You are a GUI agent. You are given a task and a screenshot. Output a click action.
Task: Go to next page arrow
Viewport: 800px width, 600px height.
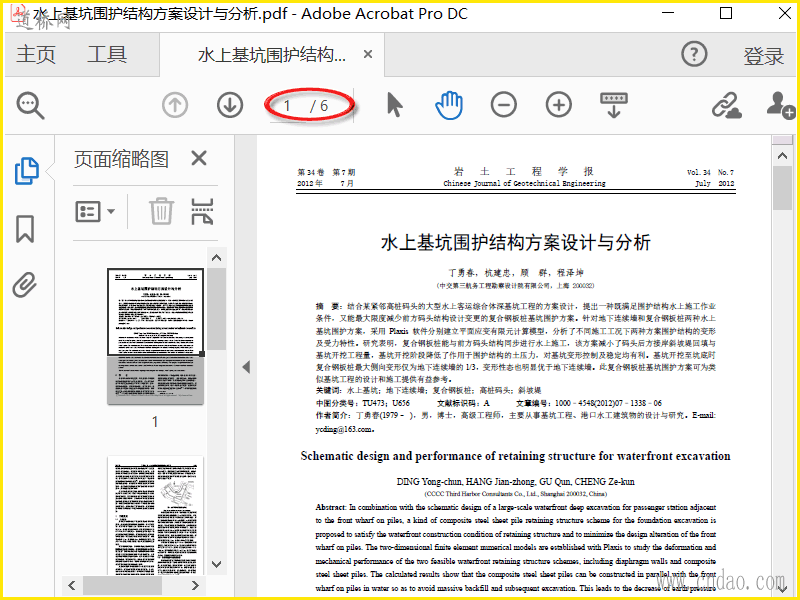[x=230, y=106]
